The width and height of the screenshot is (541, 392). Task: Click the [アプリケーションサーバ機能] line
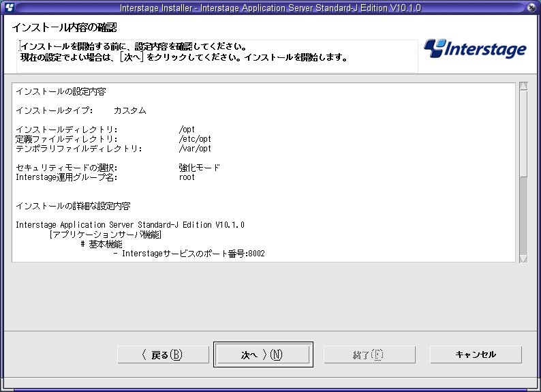(x=105, y=235)
